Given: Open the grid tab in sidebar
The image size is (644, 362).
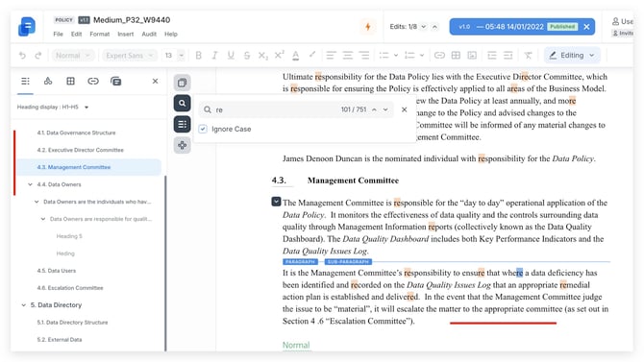Looking at the screenshot, I should pos(70,82).
